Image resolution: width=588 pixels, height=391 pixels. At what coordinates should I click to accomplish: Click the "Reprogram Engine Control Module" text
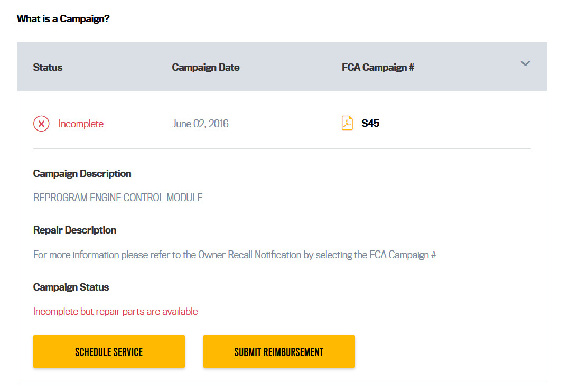118,198
